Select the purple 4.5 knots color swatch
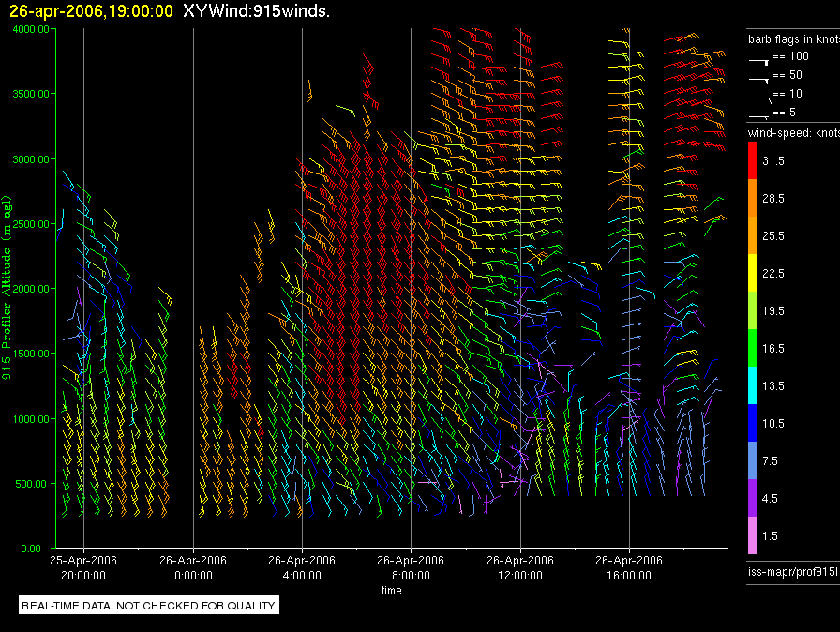The width and height of the screenshot is (840, 632). tap(753, 498)
